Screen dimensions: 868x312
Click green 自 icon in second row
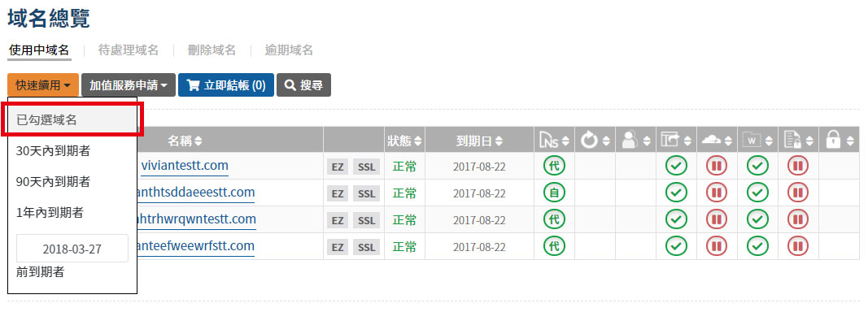pyautogui.click(x=554, y=192)
